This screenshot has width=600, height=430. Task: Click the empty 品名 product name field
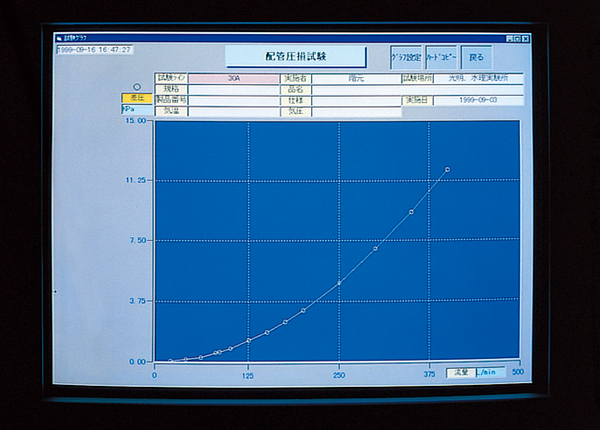pyautogui.click(x=356, y=89)
